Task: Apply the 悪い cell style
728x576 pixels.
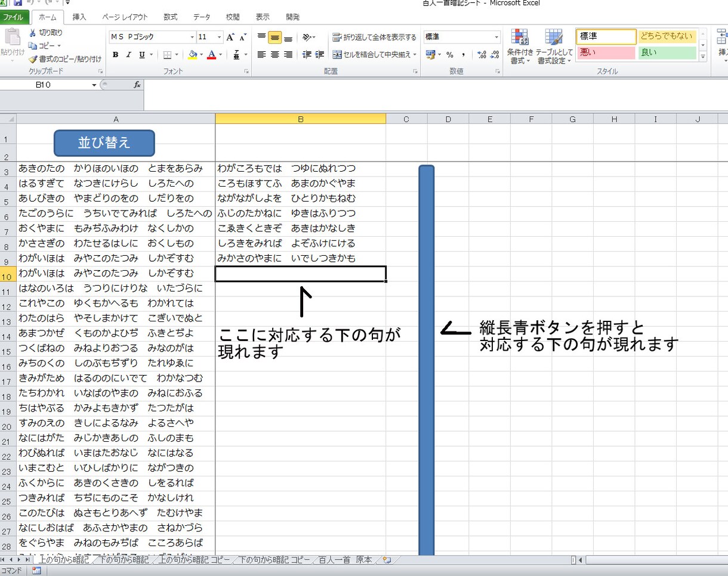Action: point(606,52)
